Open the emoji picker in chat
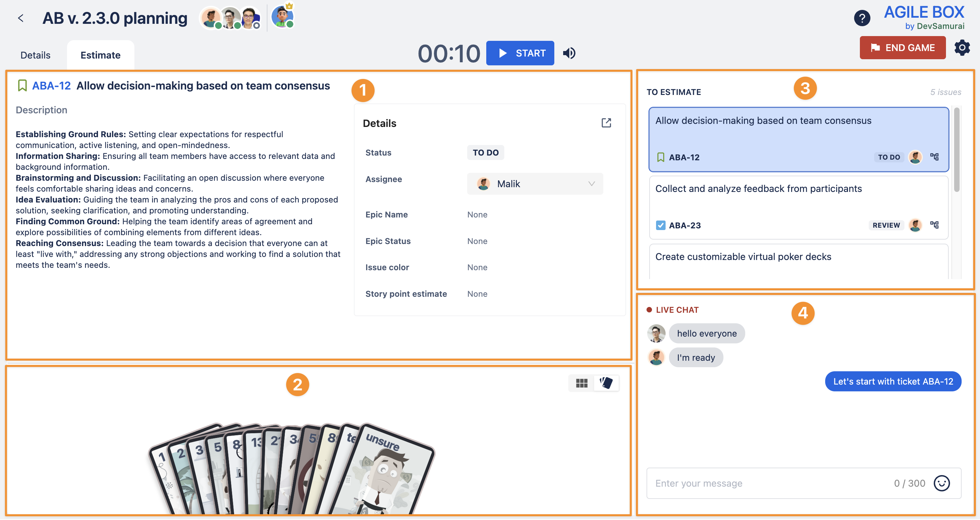The width and height of the screenshot is (980, 520). click(942, 484)
